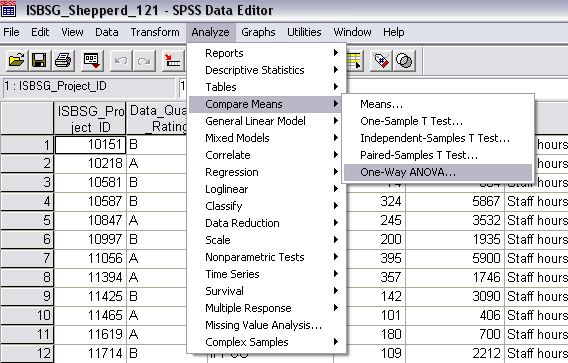The image size is (568, 363).
Task: Select row header 12
Action: pos(27,353)
